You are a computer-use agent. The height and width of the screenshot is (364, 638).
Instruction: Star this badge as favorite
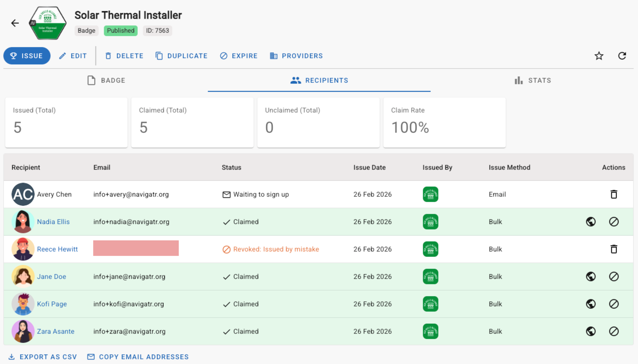point(599,56)
